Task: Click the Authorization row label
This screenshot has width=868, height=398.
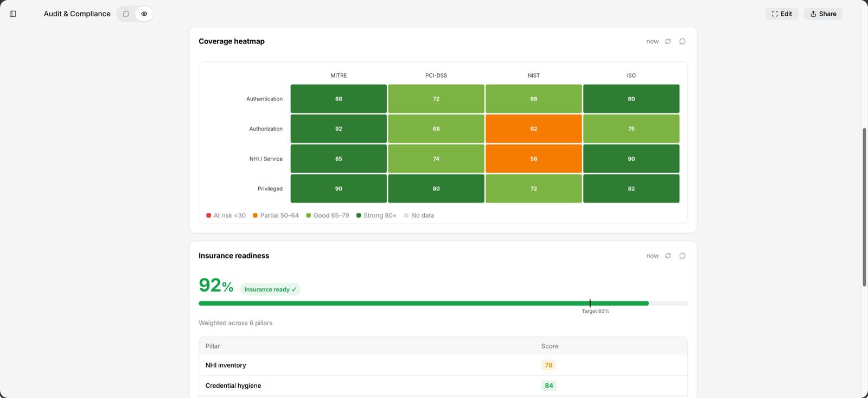Action: (x=266, y=129)
